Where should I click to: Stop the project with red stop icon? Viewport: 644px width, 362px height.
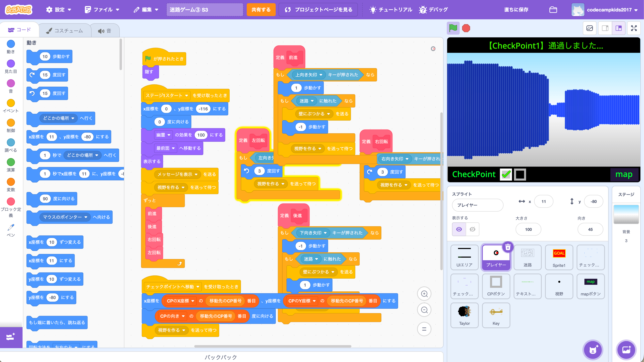466,28
